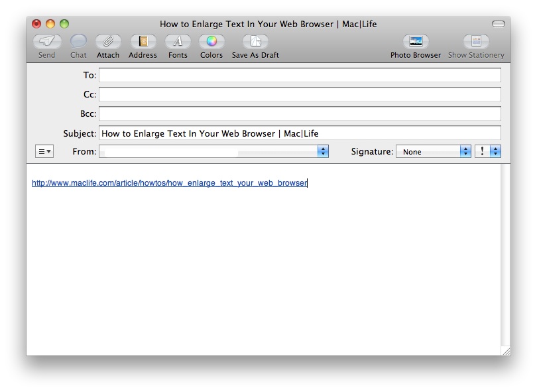Click in the Subject field
The width and height of the screenshot is (537, 392).
[300, 133]
